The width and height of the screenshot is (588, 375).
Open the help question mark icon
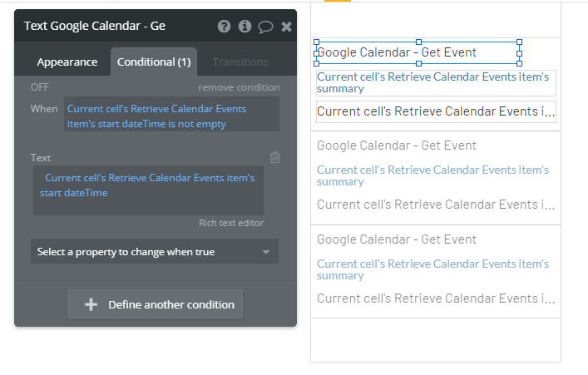point(224,27)
